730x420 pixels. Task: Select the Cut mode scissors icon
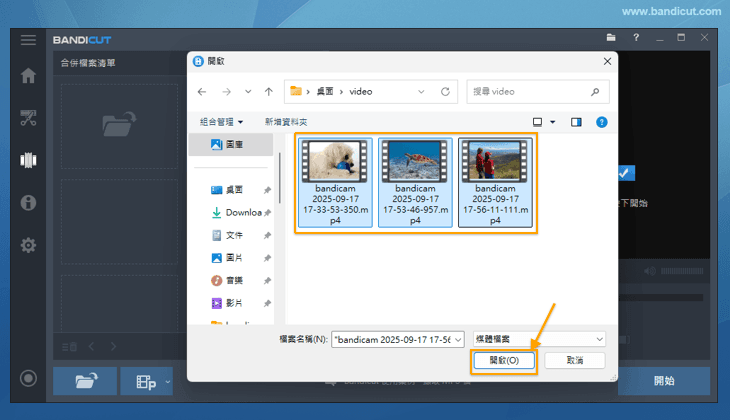(28, 118)
